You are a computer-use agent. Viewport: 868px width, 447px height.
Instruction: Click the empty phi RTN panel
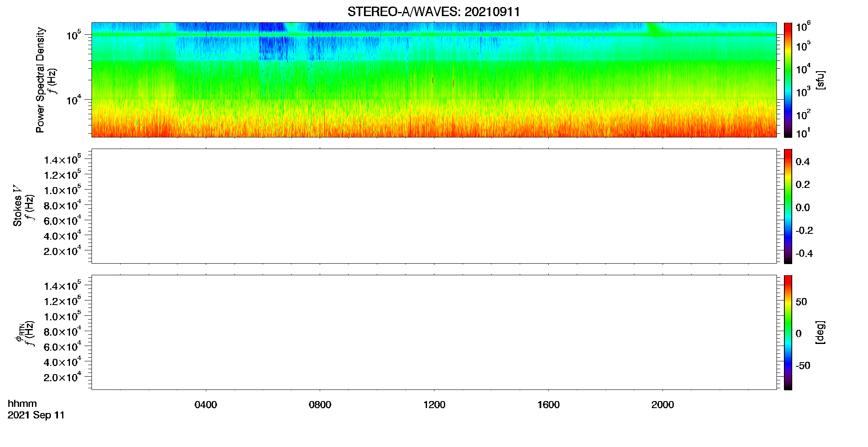(x=434, y=332)
